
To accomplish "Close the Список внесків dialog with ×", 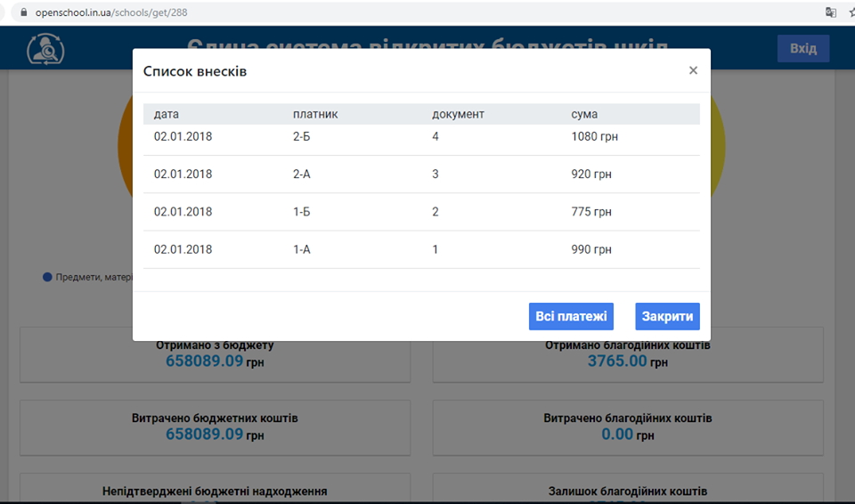I will [693, 71].
